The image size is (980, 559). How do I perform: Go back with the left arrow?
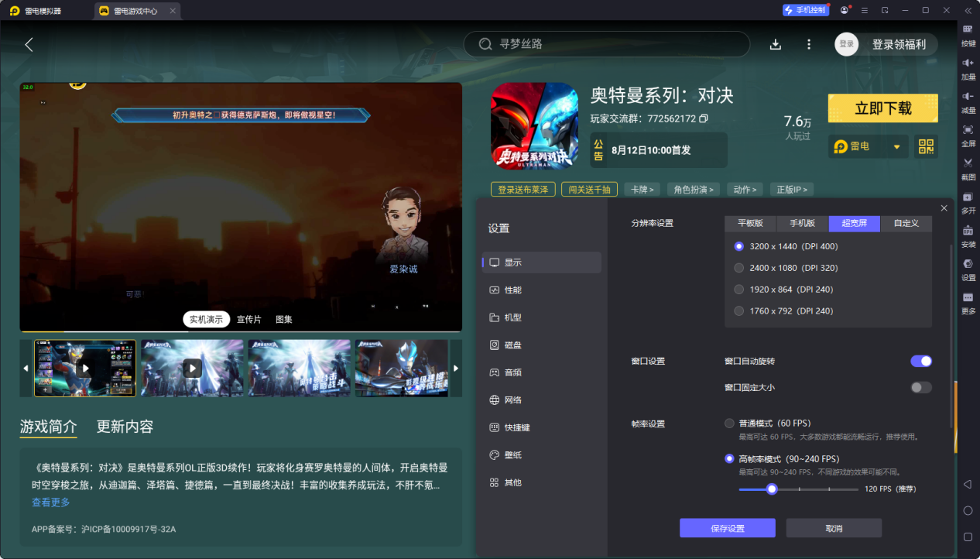point(29,44)
